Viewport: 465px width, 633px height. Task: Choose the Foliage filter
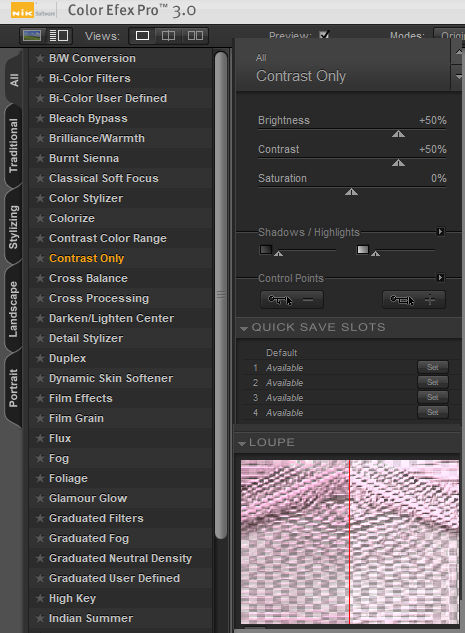pyautogui.click(x=68, y=478)
